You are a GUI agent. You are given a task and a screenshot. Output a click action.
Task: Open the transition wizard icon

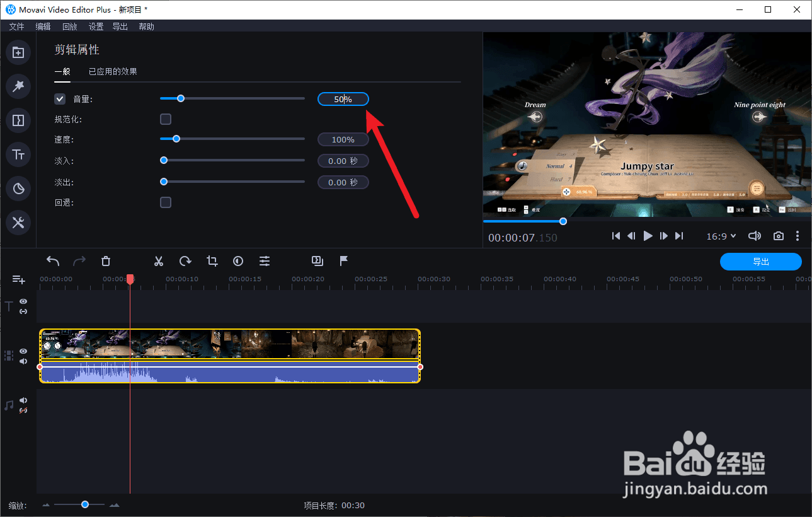pos(317,260)
